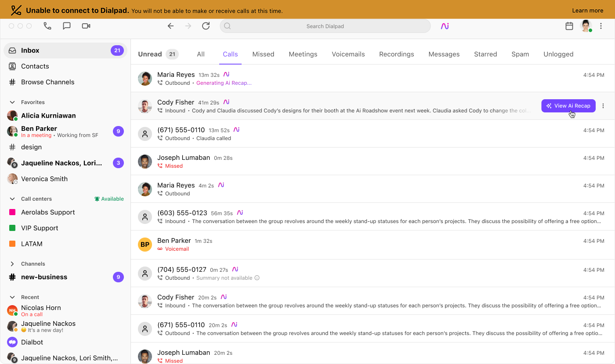615x364 pixels.
Task: Click Maria Reyes avatar on 13m 32s call
Action: 145,79
